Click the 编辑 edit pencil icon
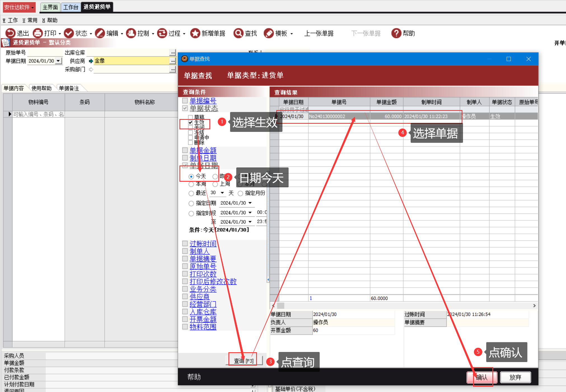 100,33
